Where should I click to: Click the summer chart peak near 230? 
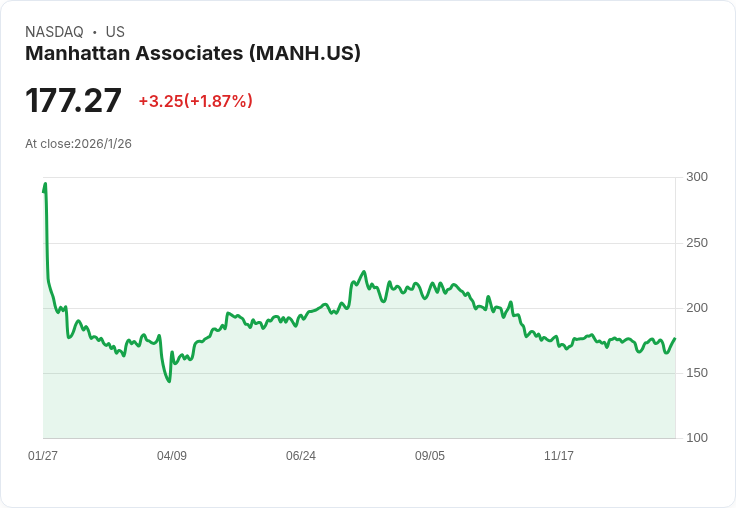[x=364, y=272]
